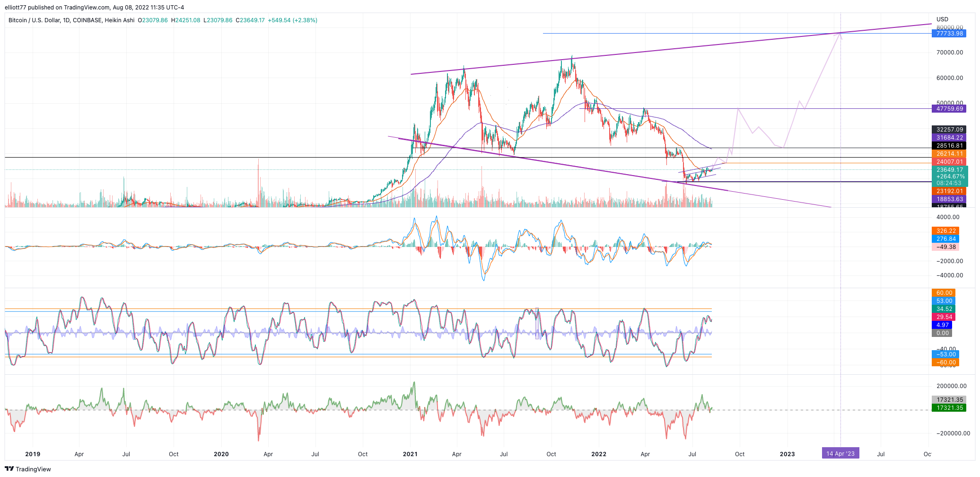Click the TradingView logo at bottom left
This screenshot has width=980, height=477.
28,469
